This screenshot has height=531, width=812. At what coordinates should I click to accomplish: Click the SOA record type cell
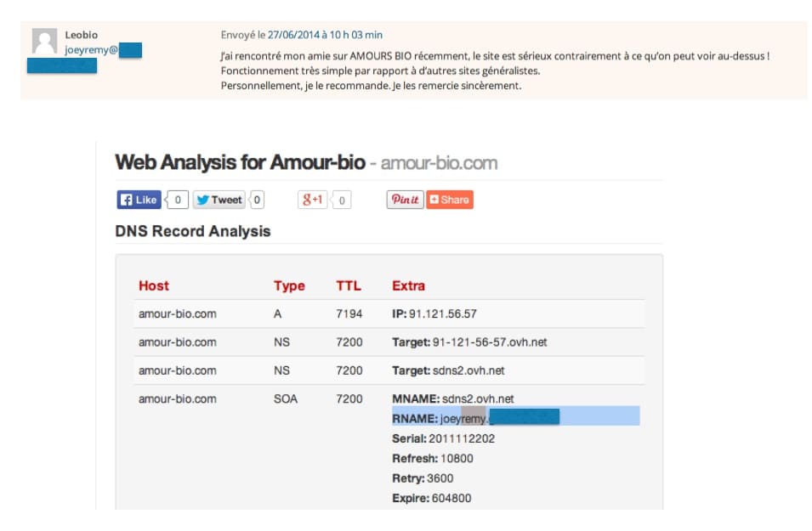pos(286,399)
